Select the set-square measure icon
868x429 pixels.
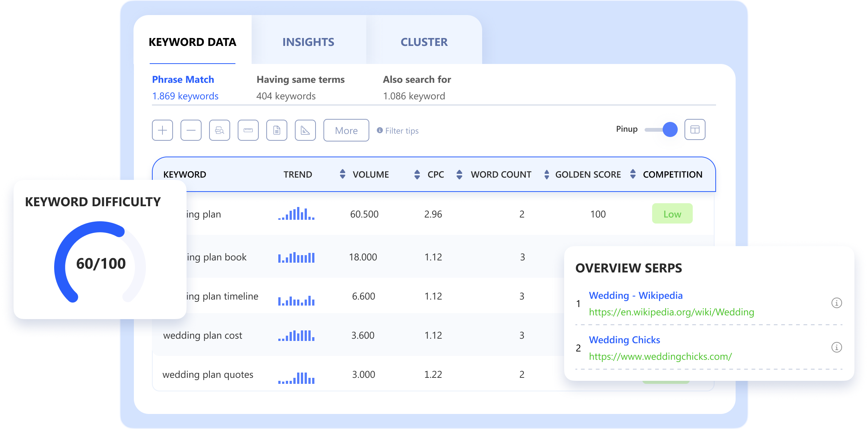pos(305,130)
